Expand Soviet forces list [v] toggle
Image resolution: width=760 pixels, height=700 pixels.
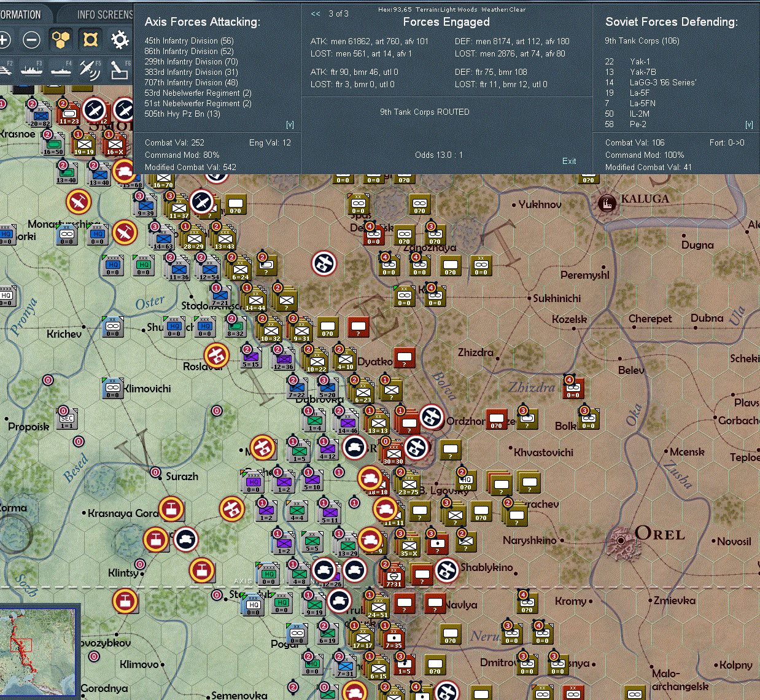point(749,125)
